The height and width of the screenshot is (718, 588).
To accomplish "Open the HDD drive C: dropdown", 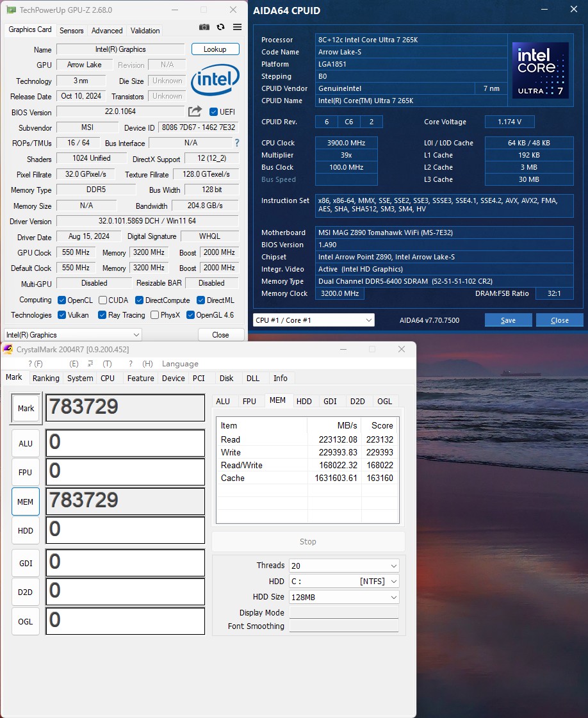I will click(x=344, y=581).
